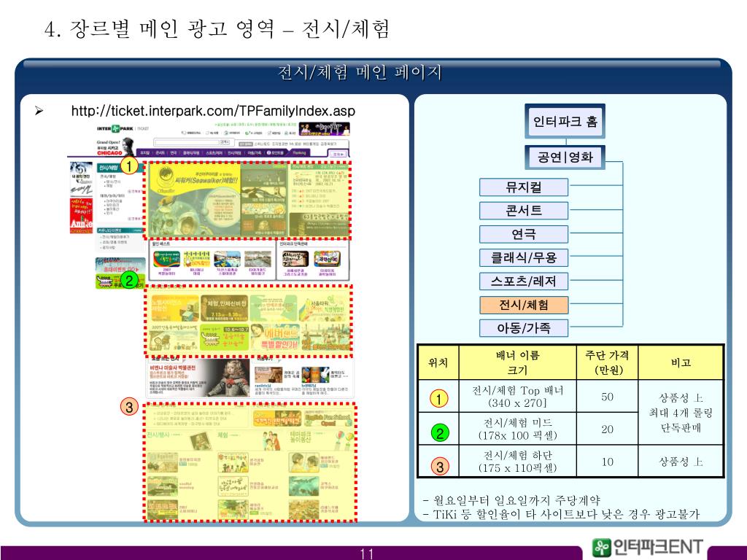Viewport: 747px width, 560px height.
Task: Click the Interpark Ticket logo in the embedded webpage
Action: click(x=123, y=128)
